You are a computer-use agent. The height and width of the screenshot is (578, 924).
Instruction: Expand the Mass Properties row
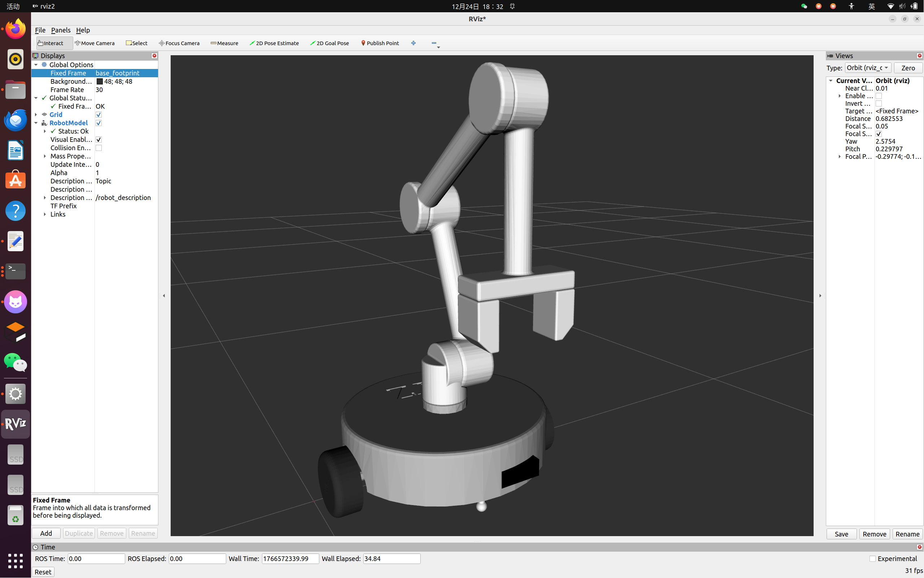(x=45, y=156)
